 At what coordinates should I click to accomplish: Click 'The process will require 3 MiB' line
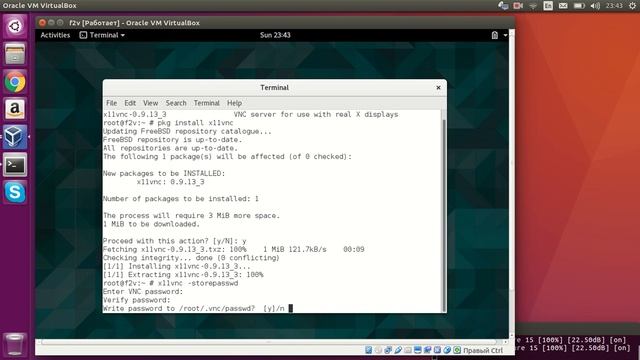(x=191, y=216)
